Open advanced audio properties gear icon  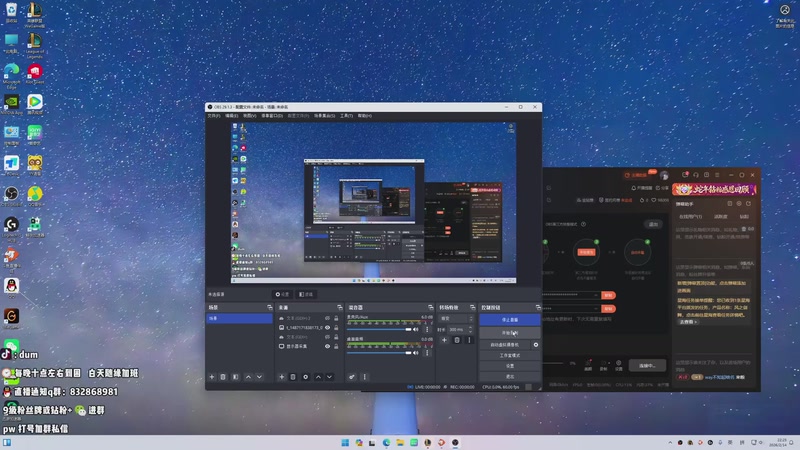pyautogui.click(x=352, y=377)
